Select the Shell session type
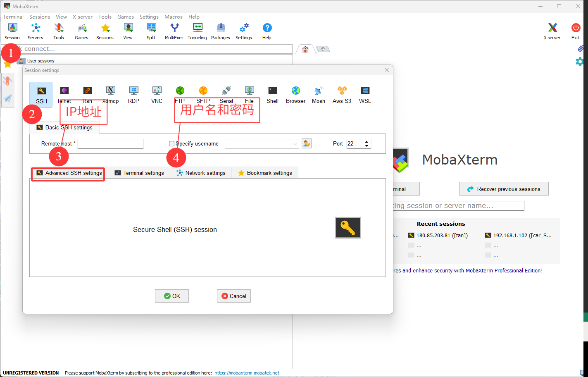588x377 pixels. pos(272,95)
